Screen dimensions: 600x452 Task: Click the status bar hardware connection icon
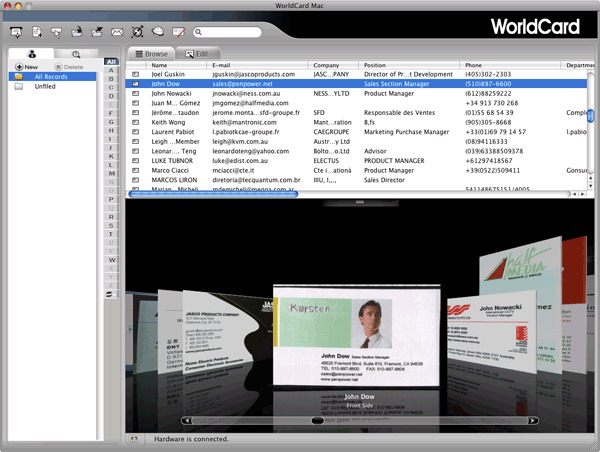134,439
